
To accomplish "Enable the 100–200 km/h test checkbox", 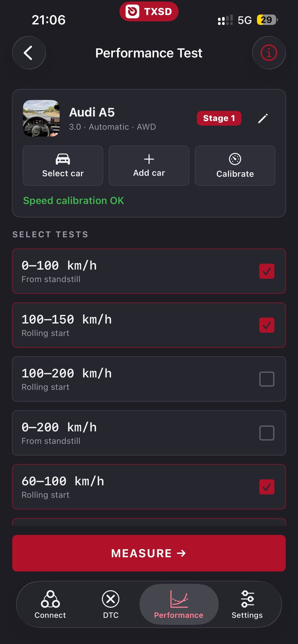I will coord(267,379).
